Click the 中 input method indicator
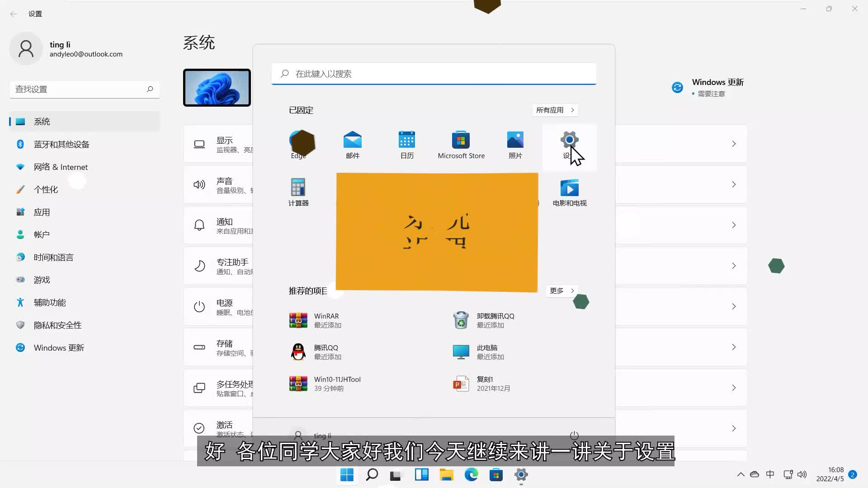Image resolution: width=868 pixels, height=488 pixels. (770, 474)
